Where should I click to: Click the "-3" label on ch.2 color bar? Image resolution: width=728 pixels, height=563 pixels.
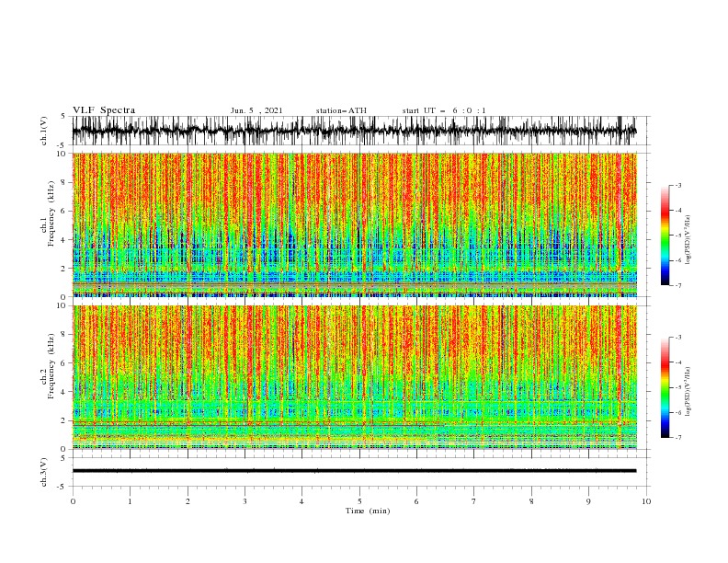(x=678, y=338)
